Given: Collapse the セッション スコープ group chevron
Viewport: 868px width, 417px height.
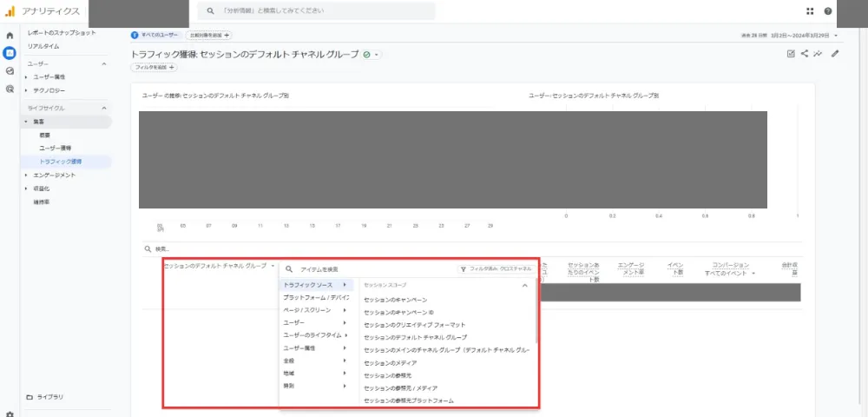Looking at the screenshot, I should click(x=525, y=286).
